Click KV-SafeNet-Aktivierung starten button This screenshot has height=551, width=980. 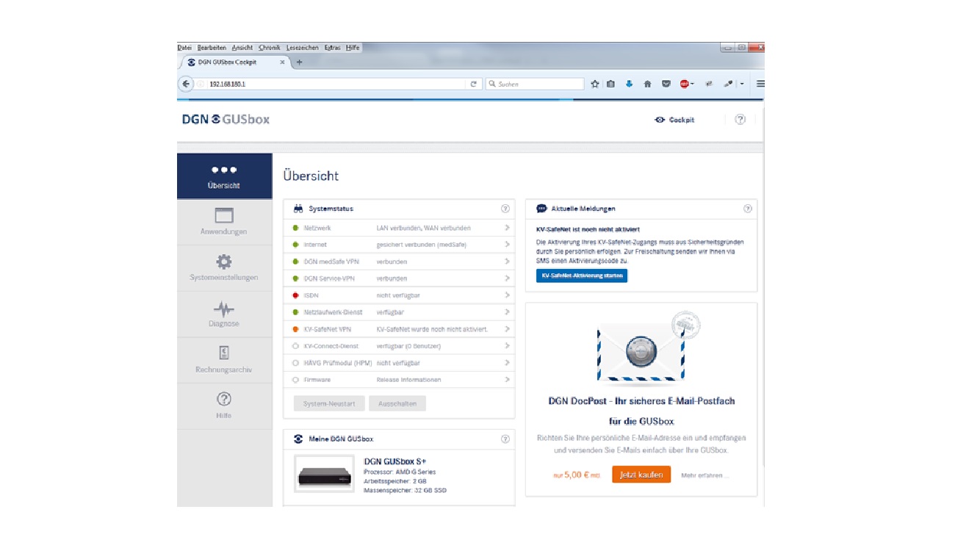click(x=582, y=276)
